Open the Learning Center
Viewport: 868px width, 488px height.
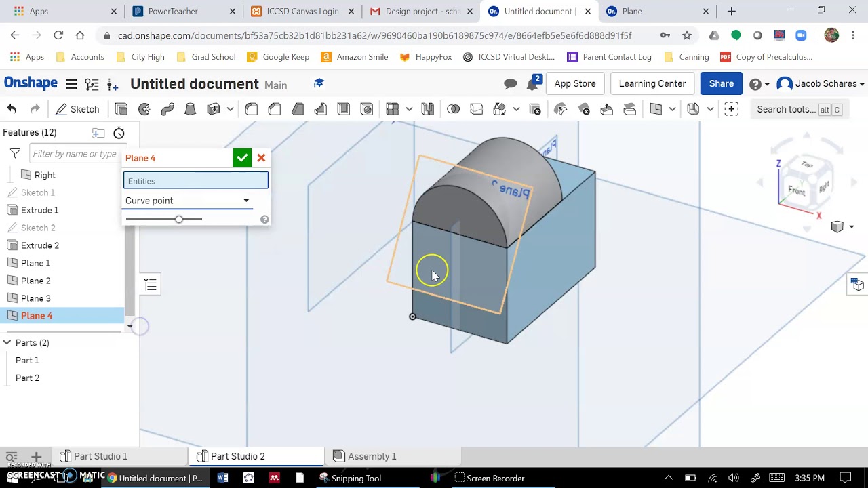coord(652,84)
